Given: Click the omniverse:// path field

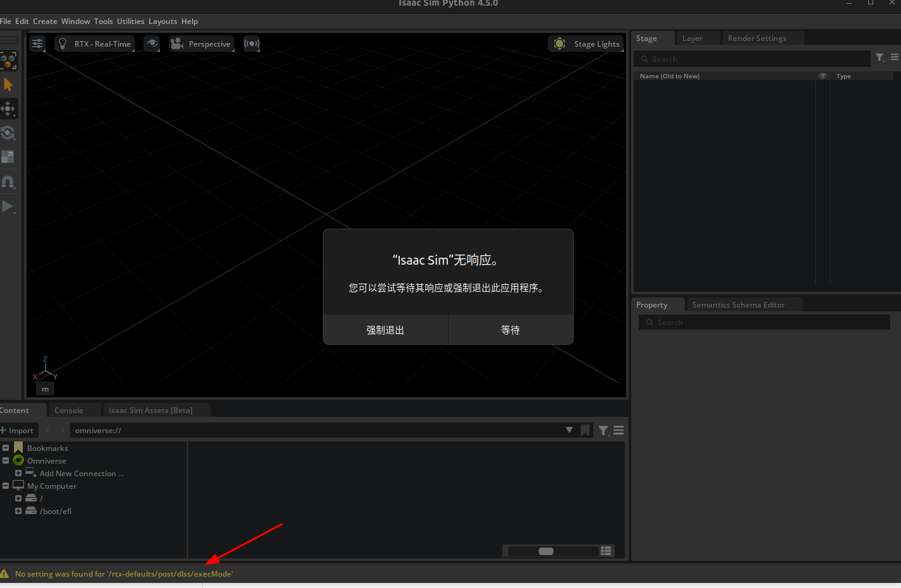Looking at the screenshot, I should tap(316, 431).
